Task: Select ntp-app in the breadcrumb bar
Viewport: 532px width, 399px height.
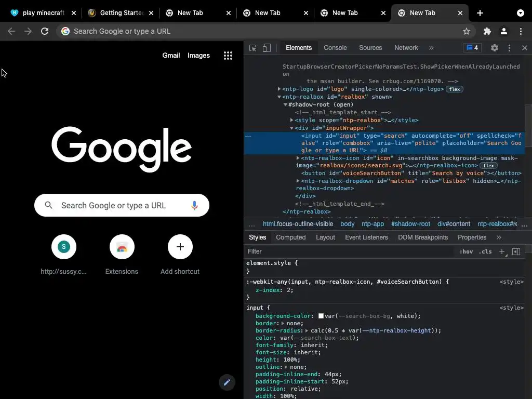Action: click(373, 224)
